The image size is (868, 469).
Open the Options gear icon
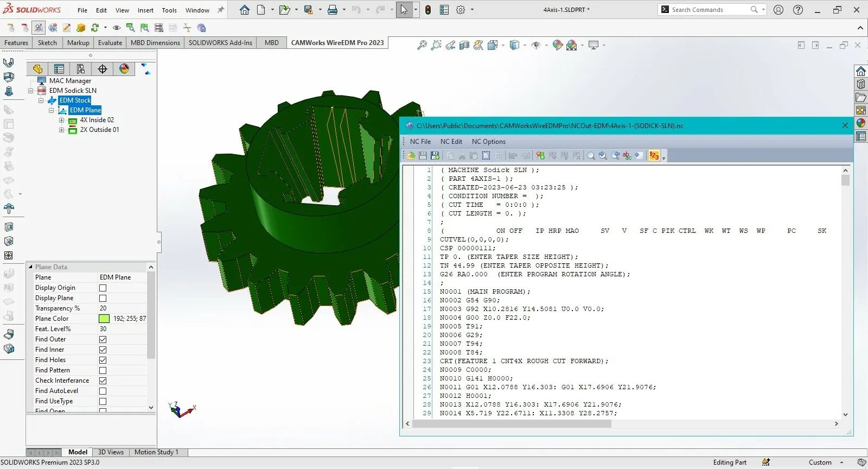coord(461,10)
